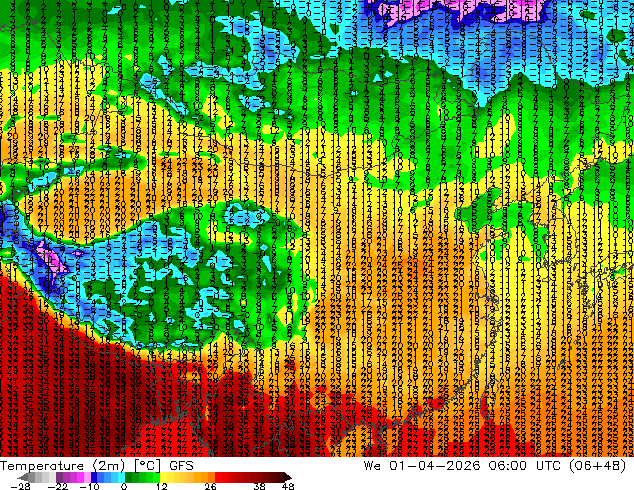Click the "12" legend label
The height and width of the screenshot is (490, 634).
162,486
